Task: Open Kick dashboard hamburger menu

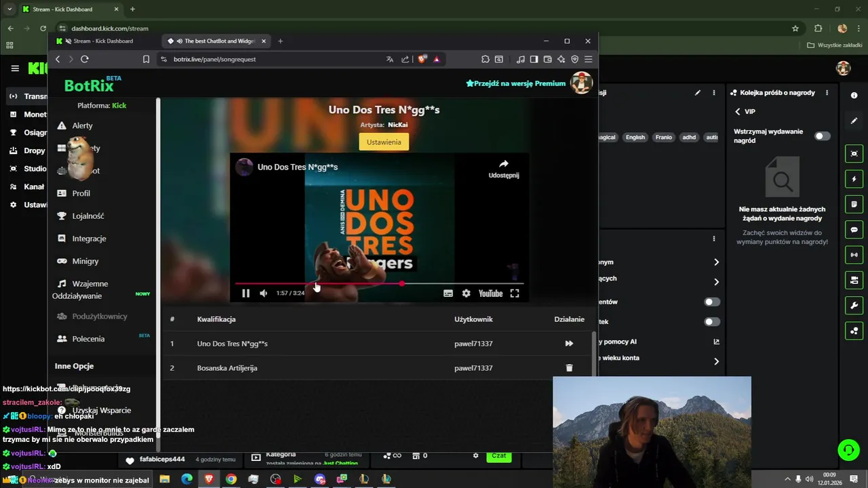Action: [15, 68]
